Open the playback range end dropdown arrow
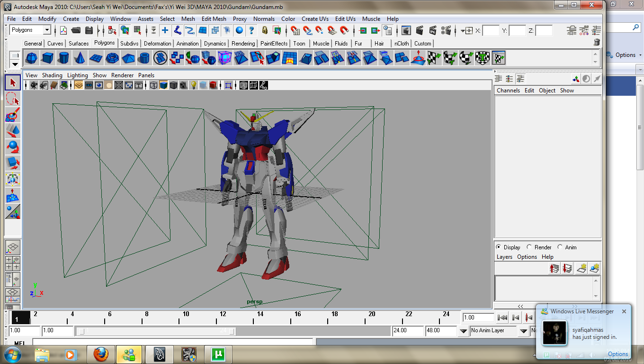Screen dimensions: 644x364 point(464,331)
